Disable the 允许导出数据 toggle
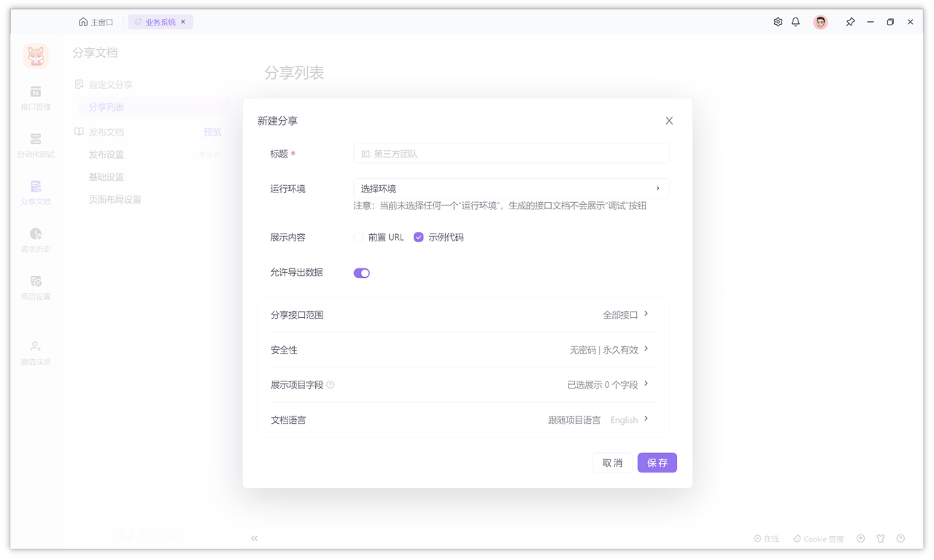The height and width of the screenshot is (560, 934). (x=362, y=272)
